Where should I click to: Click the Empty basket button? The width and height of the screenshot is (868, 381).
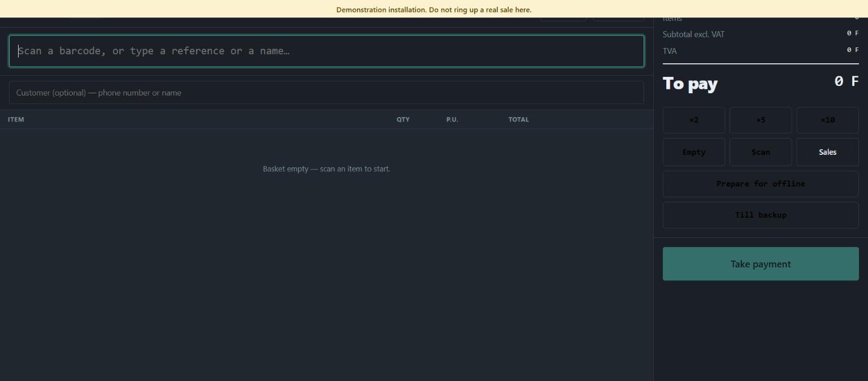(693, 152)
